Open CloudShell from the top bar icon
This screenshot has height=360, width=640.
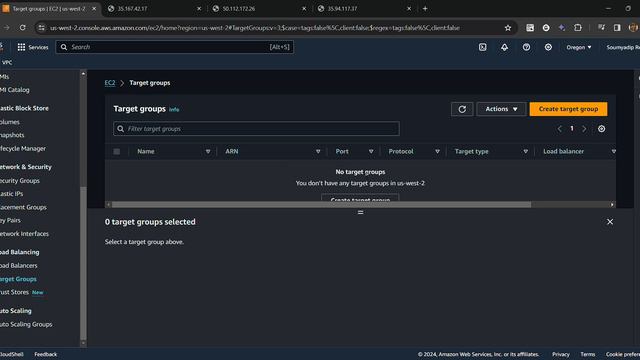coord(482,47)
